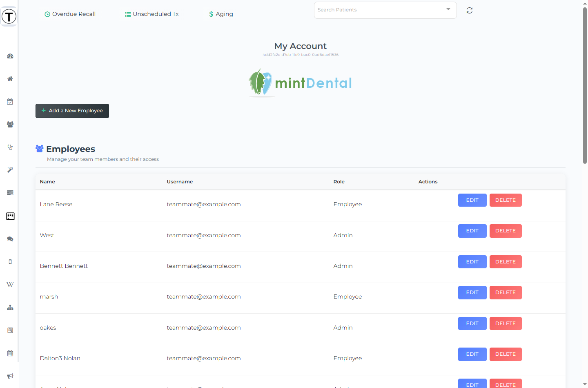Screen dimensions: 588x388
Task: Open the bullhorn announcements sidebar icon
Action: coord(10,376)
